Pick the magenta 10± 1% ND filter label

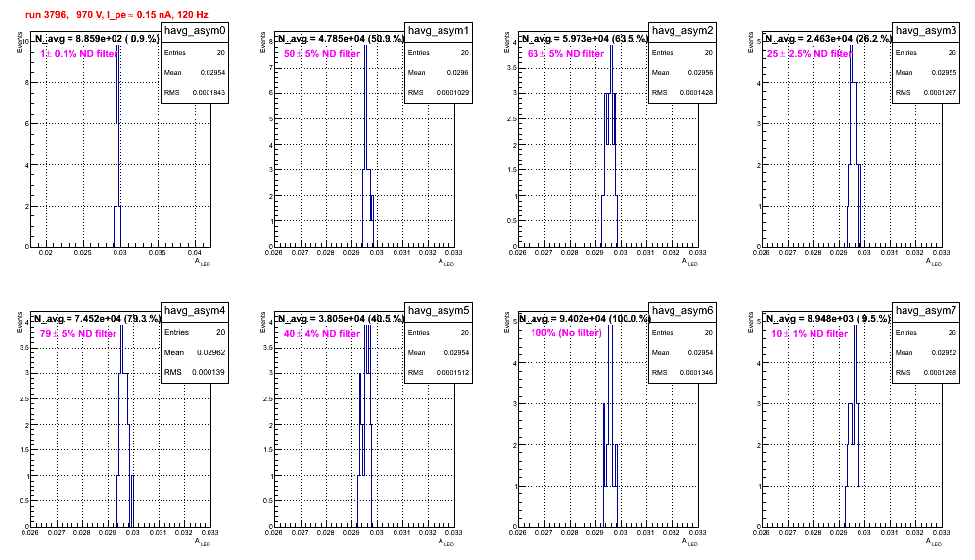pos(810,334)
